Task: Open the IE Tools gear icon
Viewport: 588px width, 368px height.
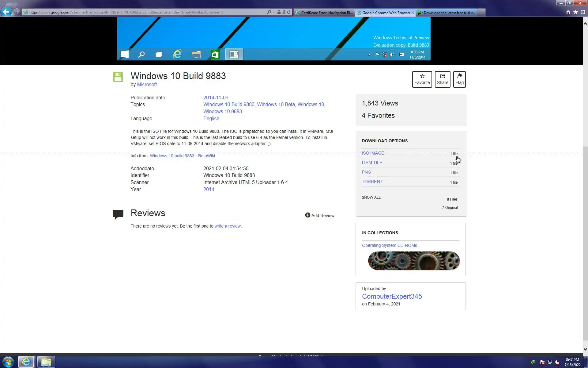Action: 583,12
